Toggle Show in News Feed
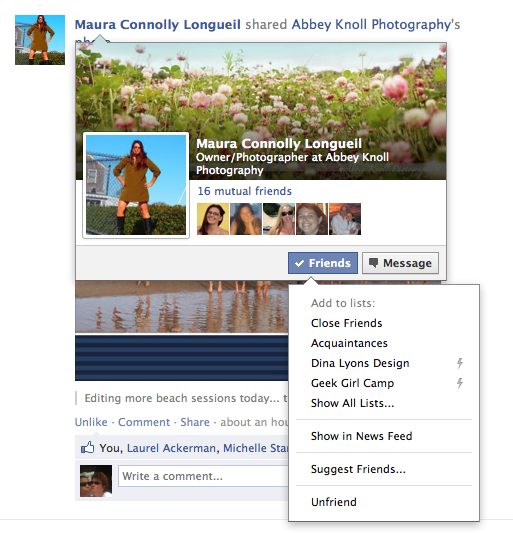Viewport: 513px width, 533px height. point(361,436)
